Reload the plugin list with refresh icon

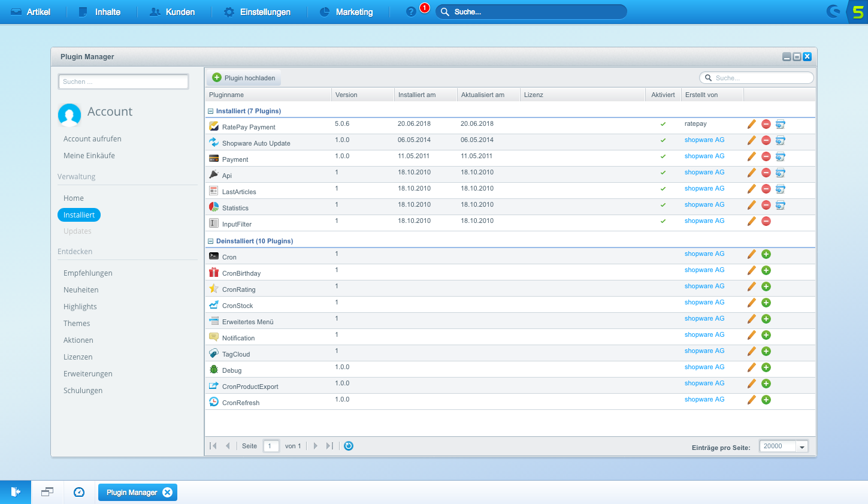pyautogui.click(x=349, y=446)
